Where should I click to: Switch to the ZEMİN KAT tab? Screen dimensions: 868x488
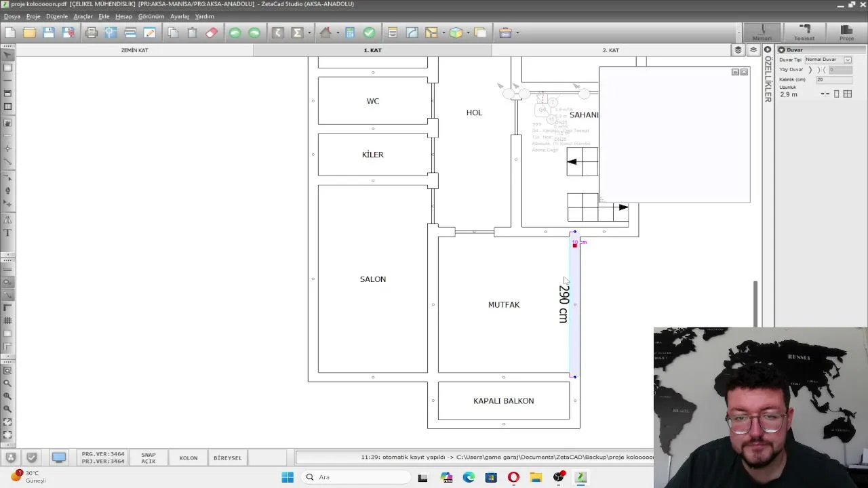[x=135, y=50]
